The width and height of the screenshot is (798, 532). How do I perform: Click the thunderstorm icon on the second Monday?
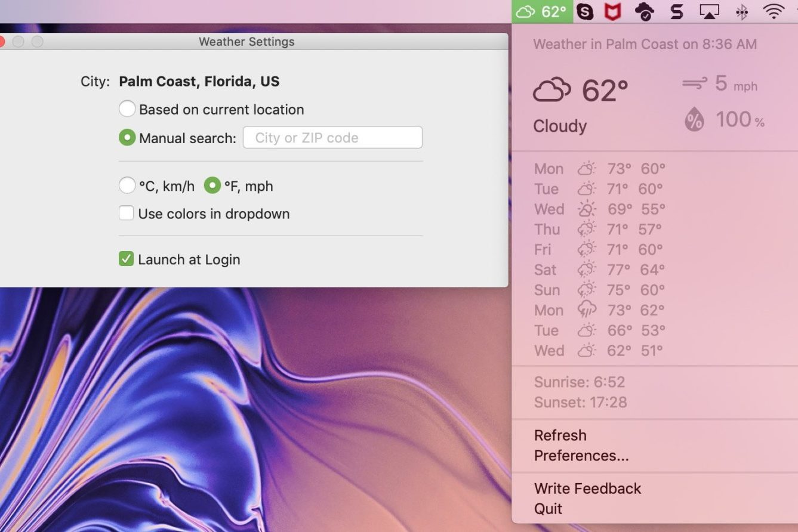coord(587,310)
